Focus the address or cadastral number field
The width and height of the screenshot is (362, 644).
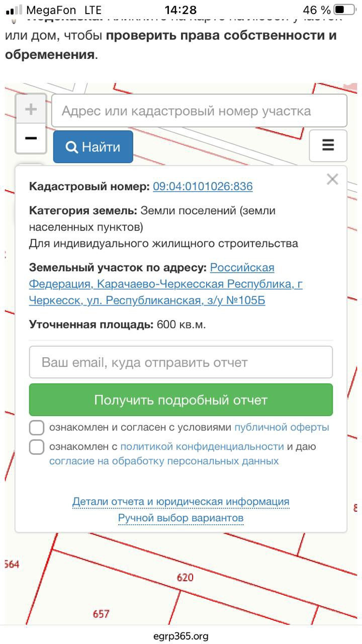pos(199,111)
